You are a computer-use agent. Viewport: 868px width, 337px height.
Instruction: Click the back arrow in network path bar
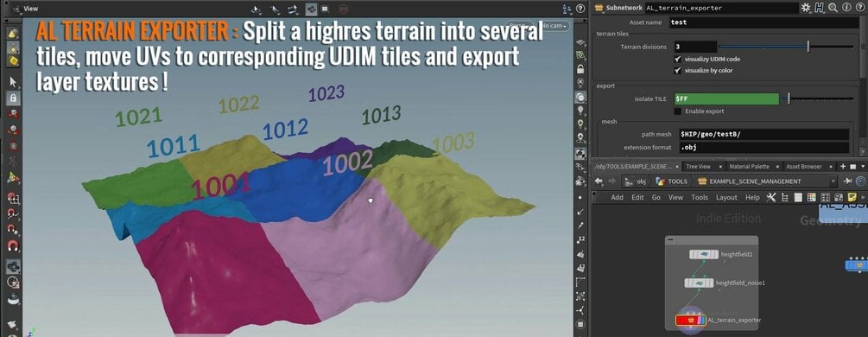pyautogui.click(x=599, y=181)
